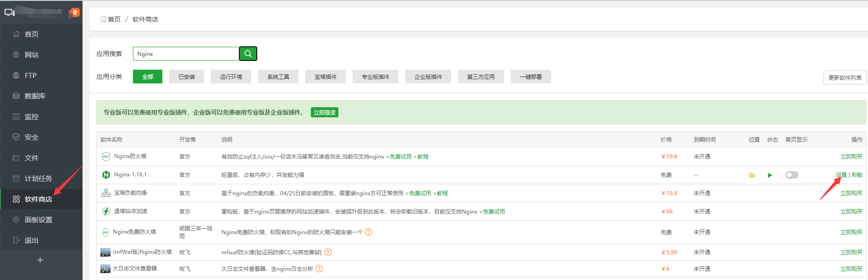
Task: Click the ￥19.8 price of Nginx防火墙
Action: tap(669, 157)
